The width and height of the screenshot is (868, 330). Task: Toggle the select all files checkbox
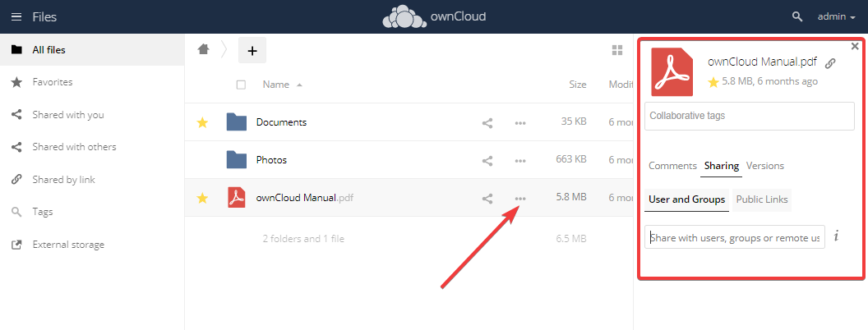pyautogui.click(x=241, y=85)
